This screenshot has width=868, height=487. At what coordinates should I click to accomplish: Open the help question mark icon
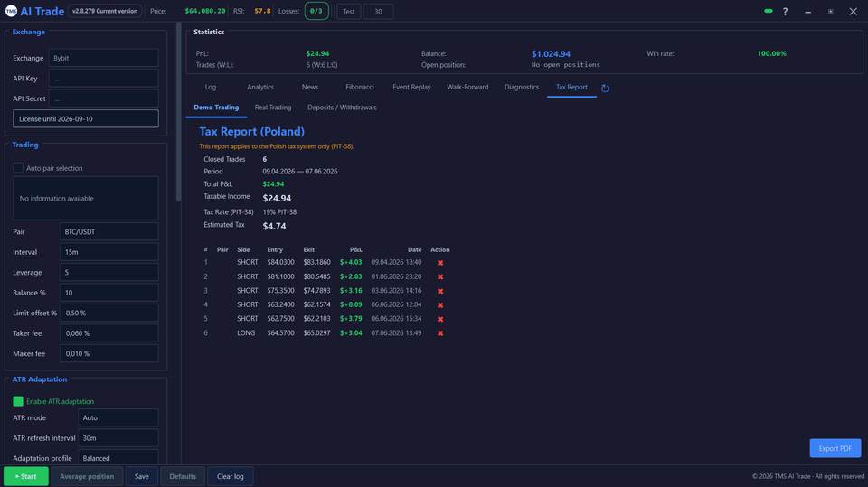point(785,11)
